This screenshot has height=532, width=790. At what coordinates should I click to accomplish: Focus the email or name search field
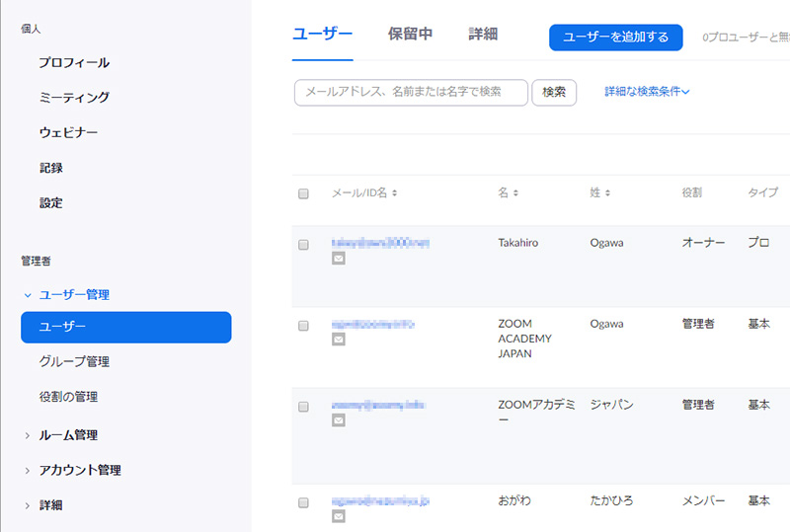(x=410, y=92)
